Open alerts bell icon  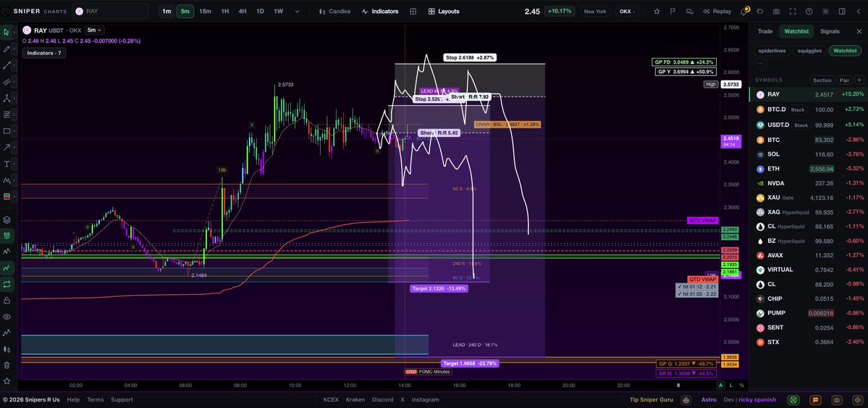pyautogui.click(x=743, y=11)
